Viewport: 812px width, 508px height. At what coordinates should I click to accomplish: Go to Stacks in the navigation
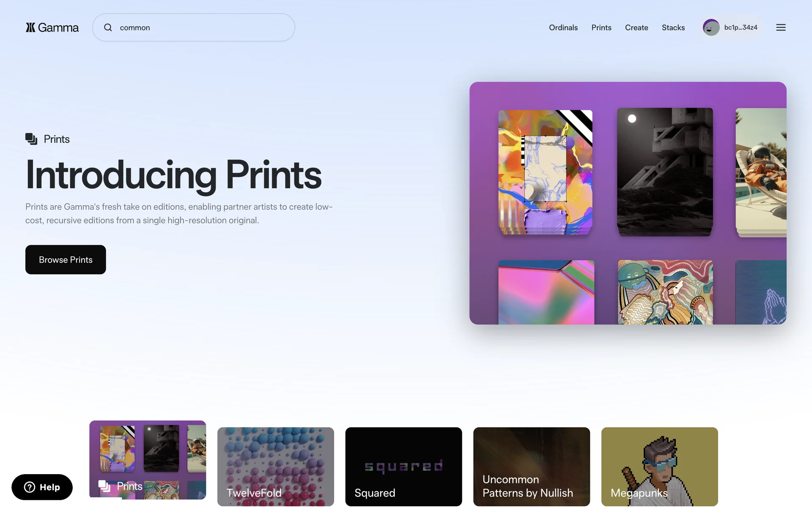[x=673, y=28]
